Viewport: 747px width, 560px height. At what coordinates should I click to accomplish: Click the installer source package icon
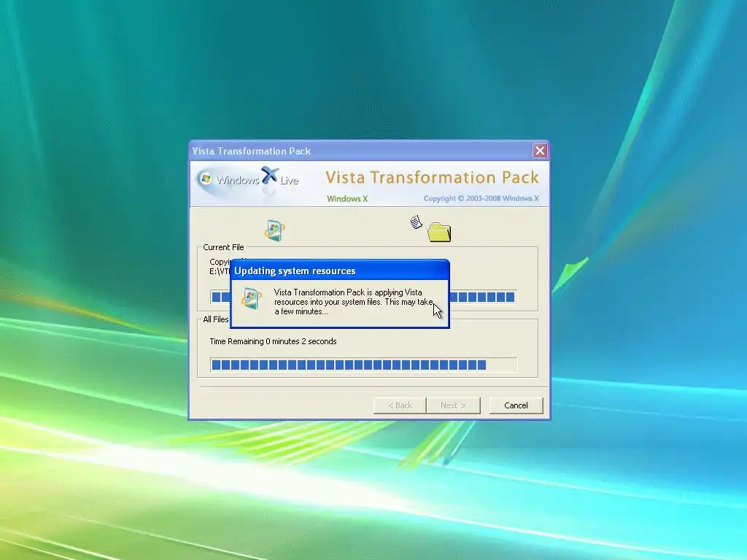click(x=274, y=230)
